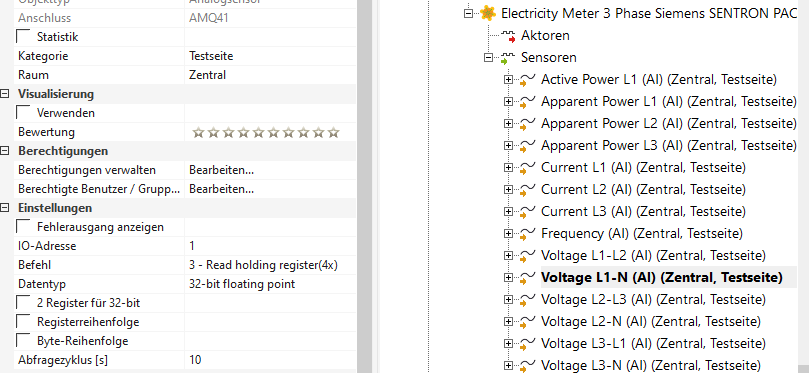Click the Voltage L3-N sensor icon

click(527, 366)
